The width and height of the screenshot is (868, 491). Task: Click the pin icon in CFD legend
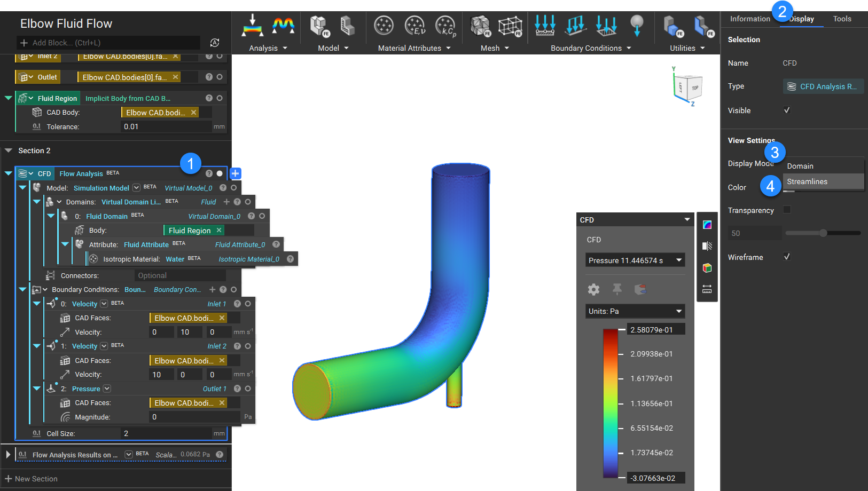coord(617,289)
